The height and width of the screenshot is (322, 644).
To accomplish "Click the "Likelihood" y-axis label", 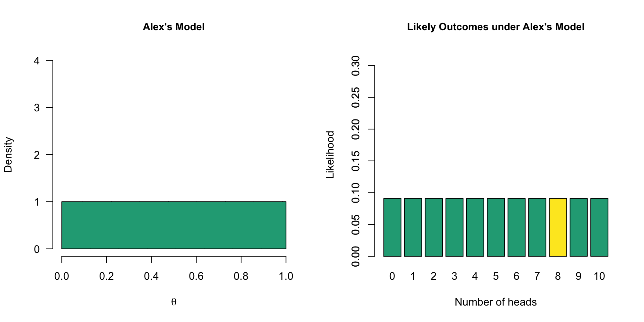I will (x=330, y=155).
